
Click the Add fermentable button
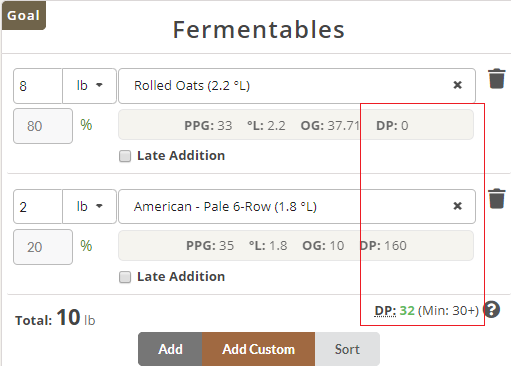tap(170, 349)
